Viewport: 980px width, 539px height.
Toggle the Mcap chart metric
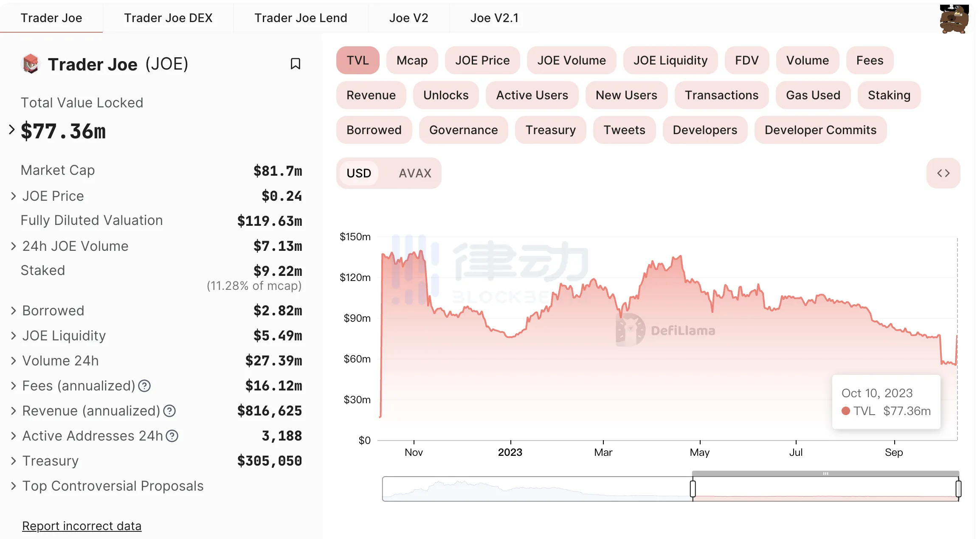(x=412, y=60)
